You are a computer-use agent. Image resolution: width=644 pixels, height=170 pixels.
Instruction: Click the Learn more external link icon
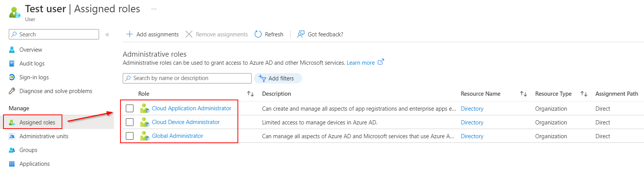381,62
